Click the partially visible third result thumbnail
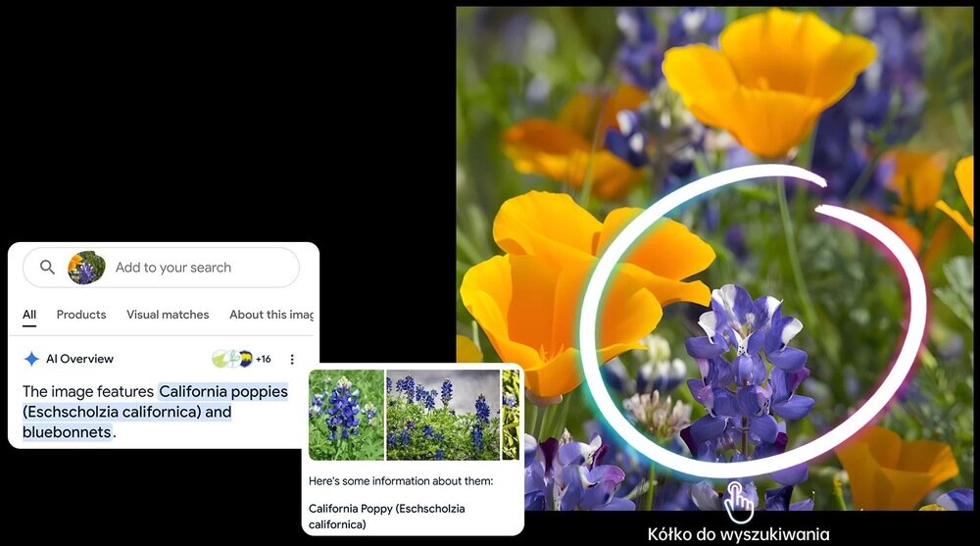The width and height of the screenshot is (980, 546). pos(511,415)
